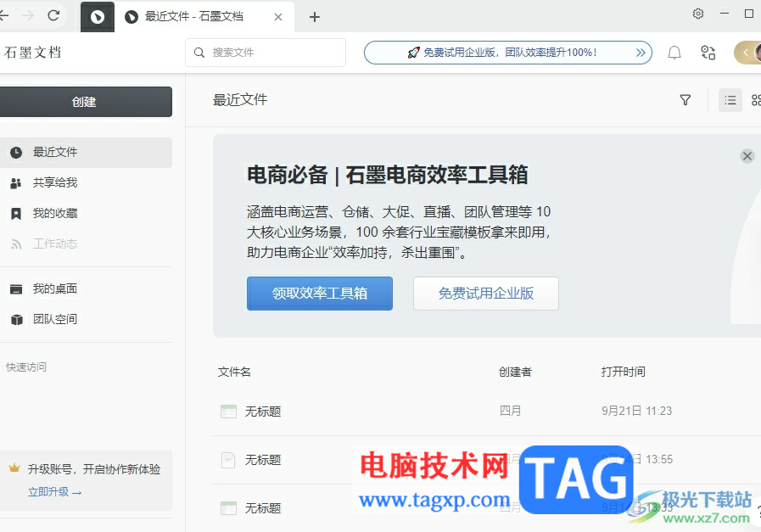Select 最近文件 in the sidebar
Image resolution: width=761 pixels, height=532 pixels.
pos(86,153)
